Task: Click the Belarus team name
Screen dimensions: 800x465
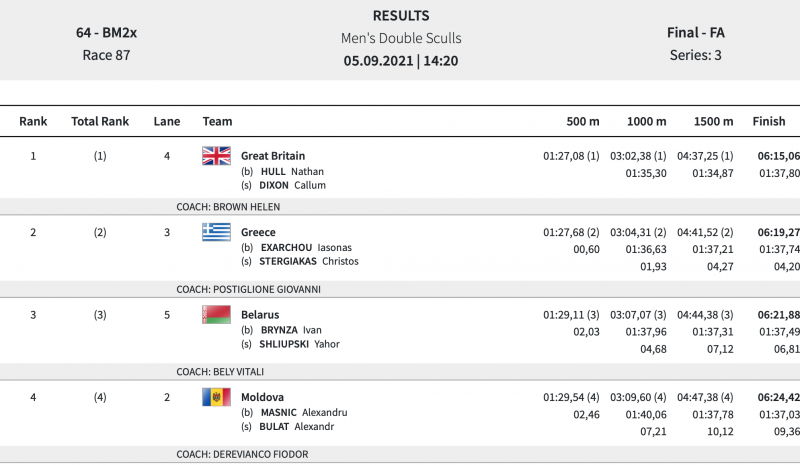Action: pos(260,314)
